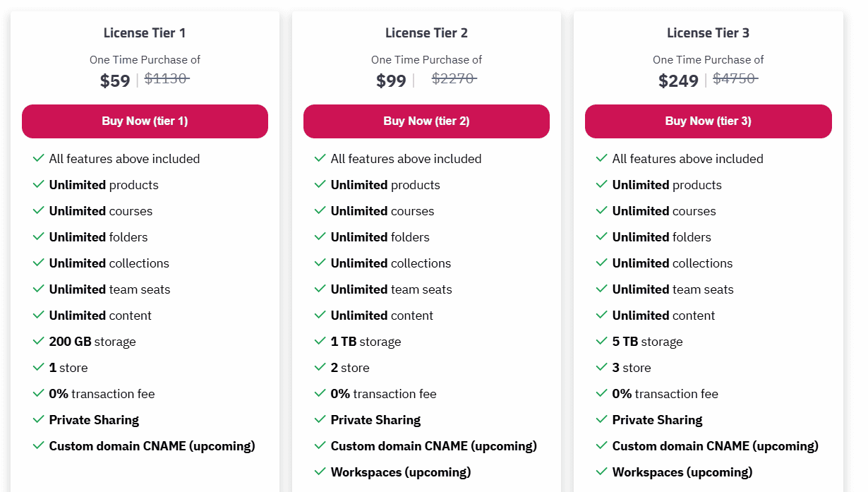Click the checkmark next to Unlimited team seats in Tier 3
Viewport: 868px width, 492px height.
(602, 289)
